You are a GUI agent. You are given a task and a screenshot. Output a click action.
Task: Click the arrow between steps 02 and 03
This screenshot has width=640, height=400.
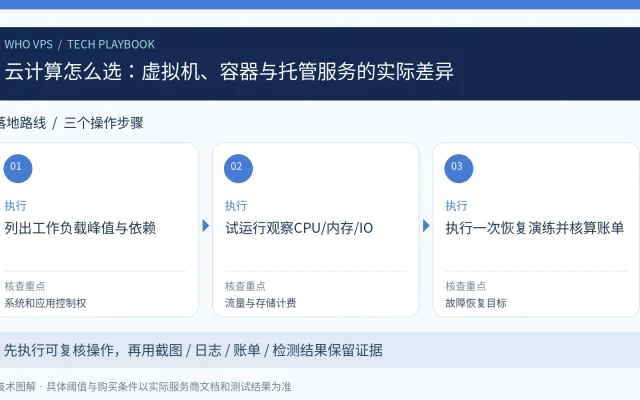(426, 226)
